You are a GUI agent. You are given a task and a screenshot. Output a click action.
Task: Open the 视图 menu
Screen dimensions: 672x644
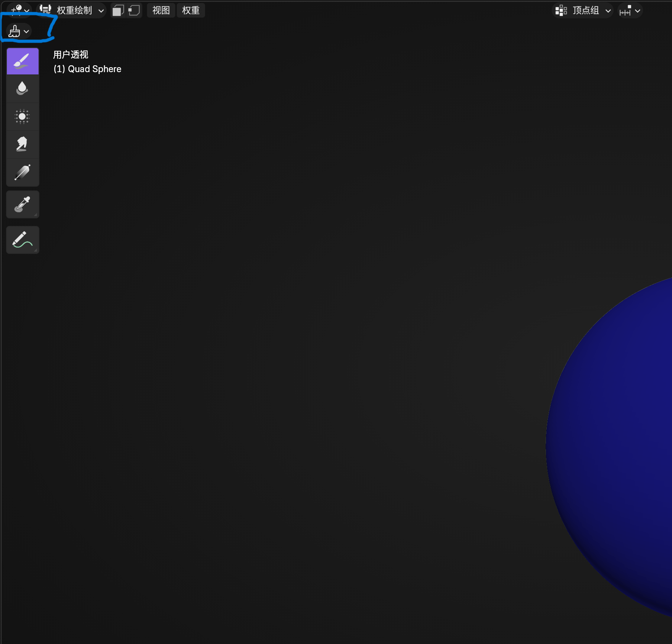coord(161,10)
